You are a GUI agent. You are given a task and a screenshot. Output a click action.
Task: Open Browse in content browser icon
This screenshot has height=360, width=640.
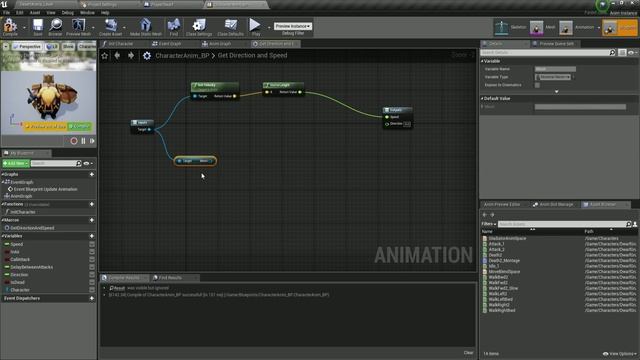[x=56, y=26]
